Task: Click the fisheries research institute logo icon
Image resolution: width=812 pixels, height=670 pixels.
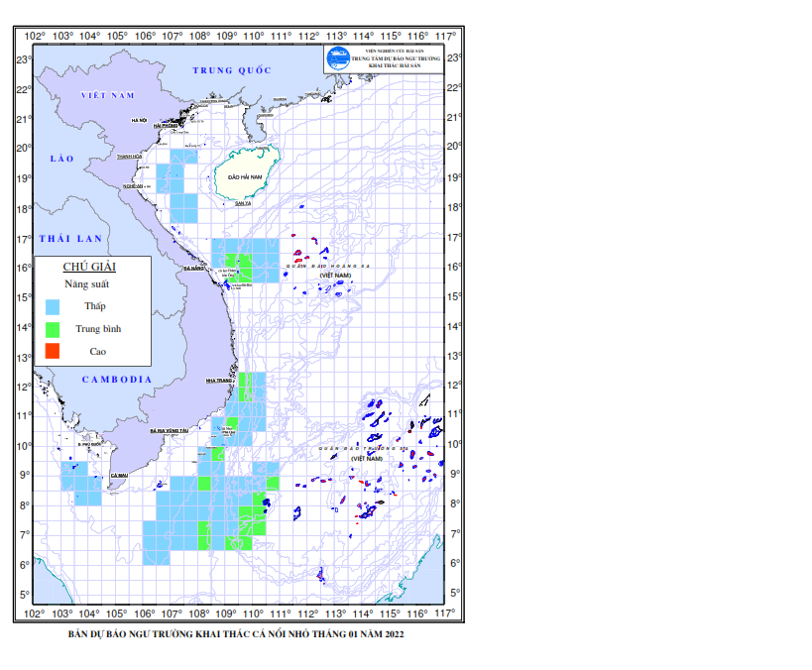Action: [x=338, y=58]
